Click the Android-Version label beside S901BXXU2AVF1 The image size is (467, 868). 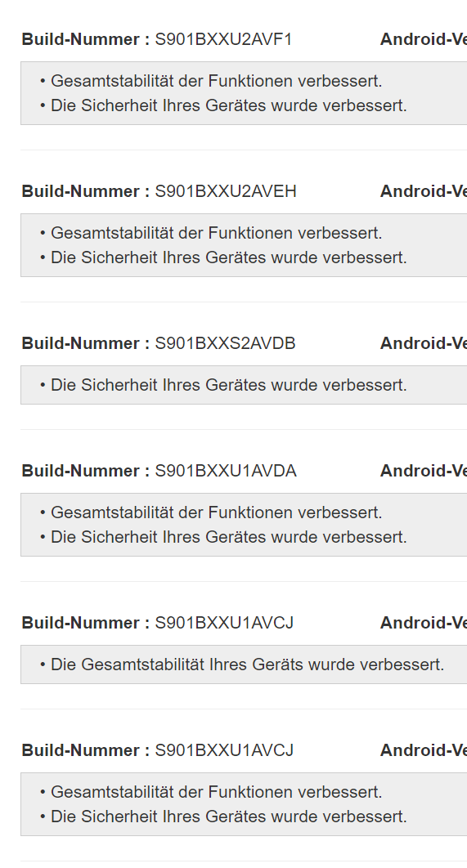423,39
